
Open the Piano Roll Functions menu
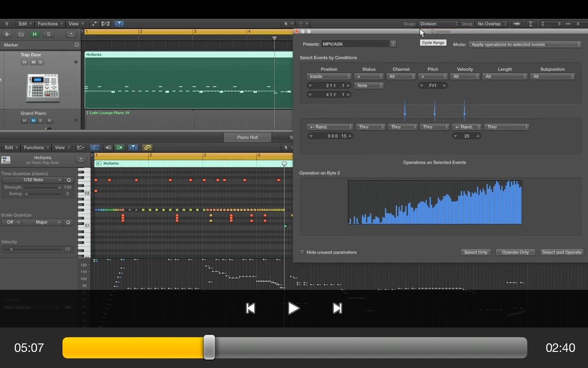pyautogui.click(x=36, y=148)
